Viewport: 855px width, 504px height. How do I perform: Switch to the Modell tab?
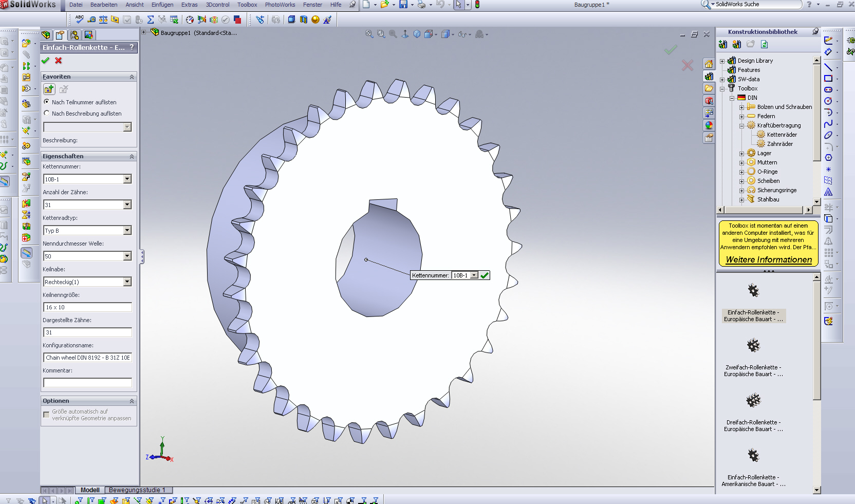(90, 490)
